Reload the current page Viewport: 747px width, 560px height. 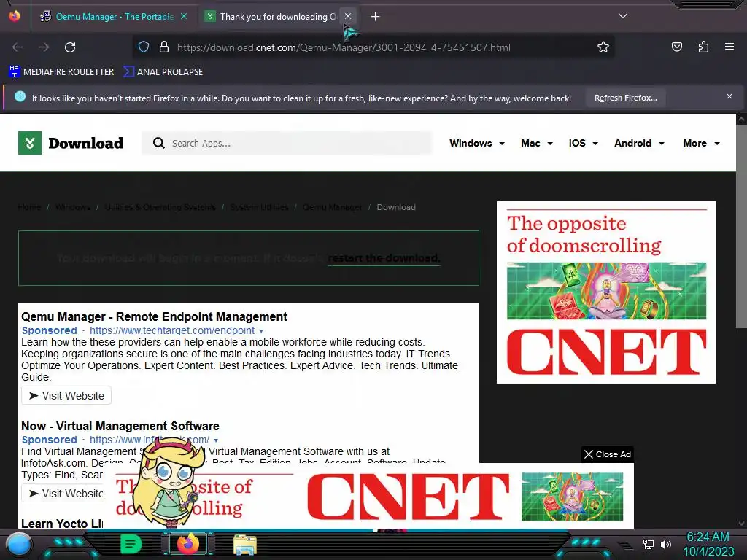(70, 47)
